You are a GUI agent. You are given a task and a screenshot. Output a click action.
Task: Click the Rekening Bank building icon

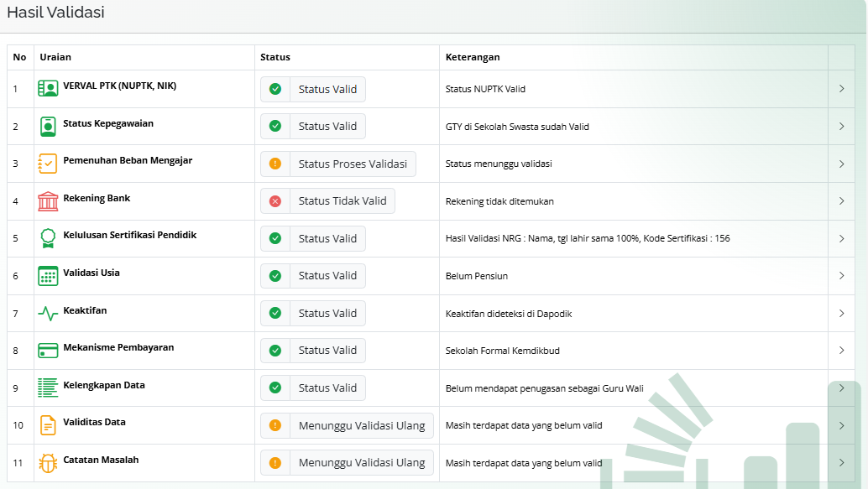click(48, 201)
